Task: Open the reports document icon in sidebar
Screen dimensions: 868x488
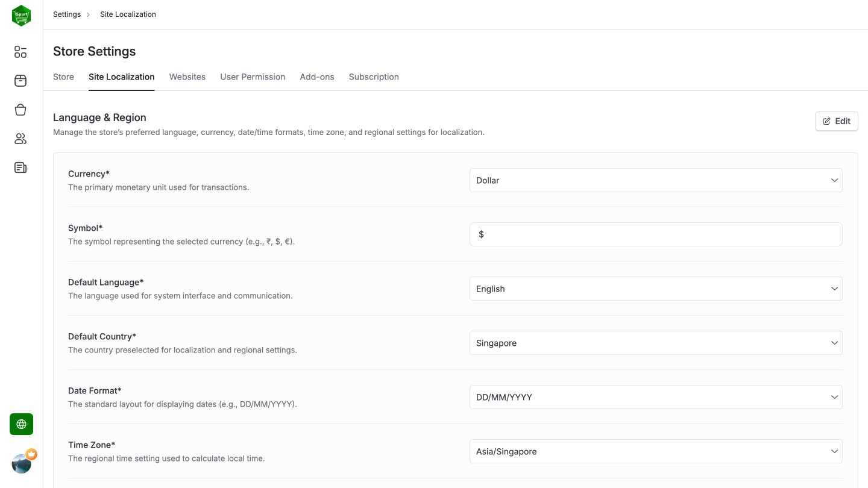Action: pyautogui.click(x=20, y=167)
